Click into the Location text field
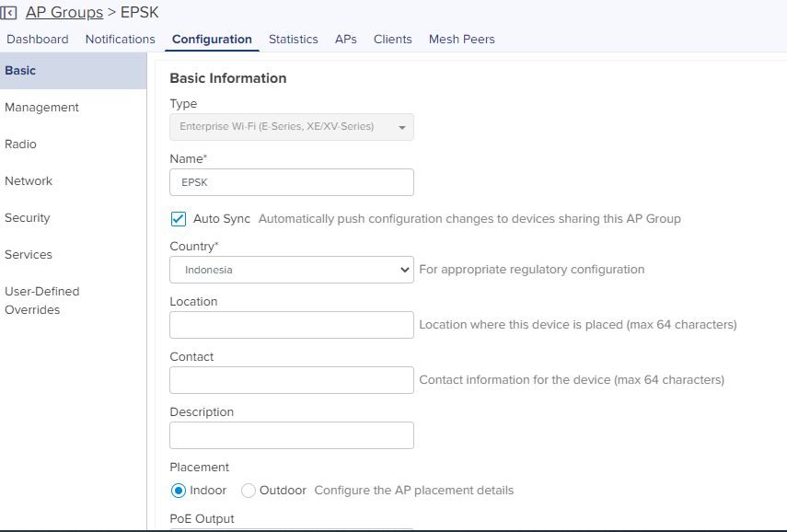Image resolution: width=787 pixels, height=532 pixels. tap(292, 325)
